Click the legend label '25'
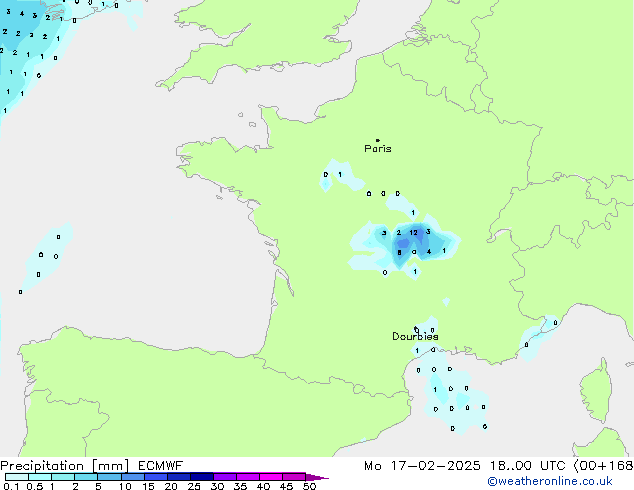 coord(194,486)
